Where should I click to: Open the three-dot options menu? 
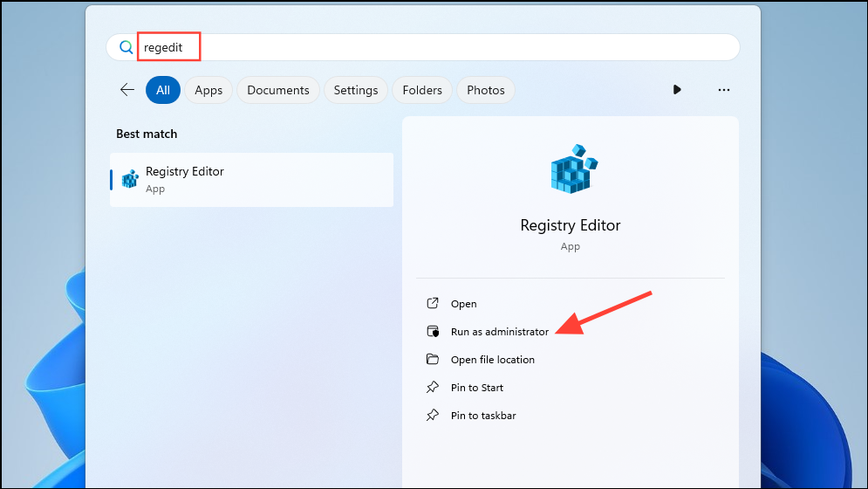[x=723, y=90]
